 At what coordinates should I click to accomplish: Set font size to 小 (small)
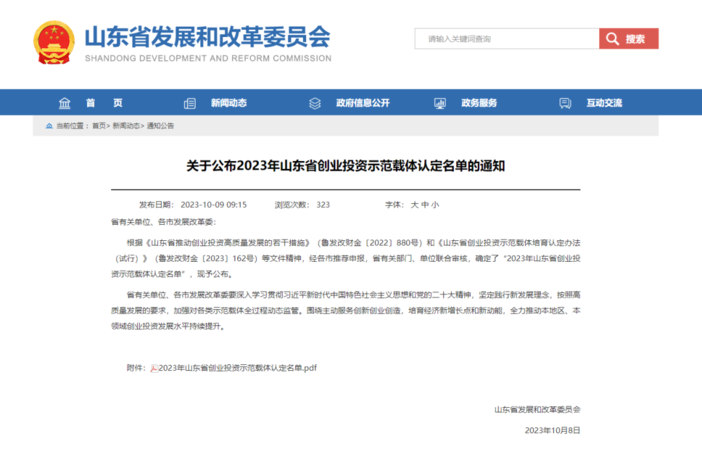(435, 203)
